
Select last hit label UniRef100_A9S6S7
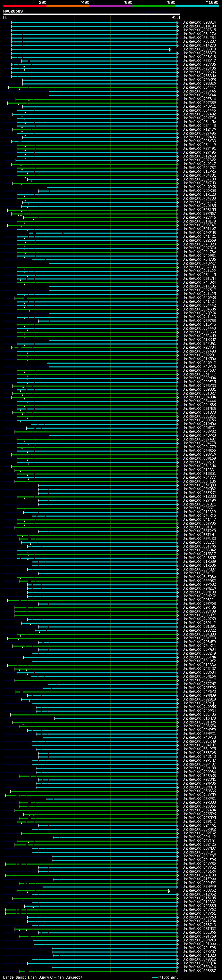pos(199,971)
